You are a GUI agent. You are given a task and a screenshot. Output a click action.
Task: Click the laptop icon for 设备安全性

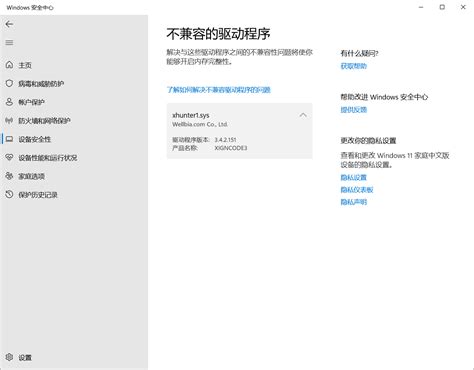tap(9, 139)
